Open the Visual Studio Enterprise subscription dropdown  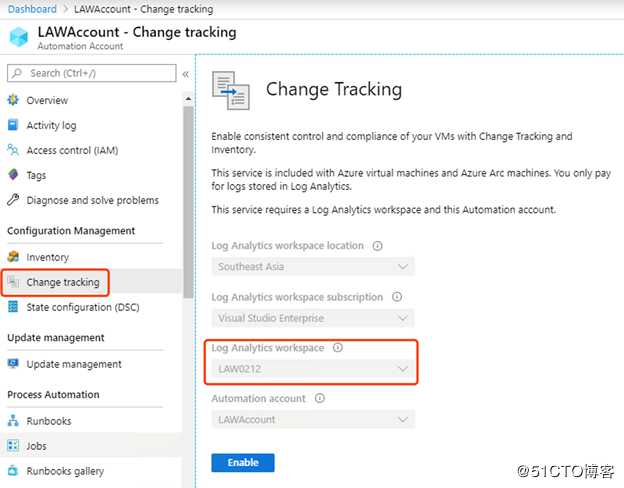(x=313, y=318)
